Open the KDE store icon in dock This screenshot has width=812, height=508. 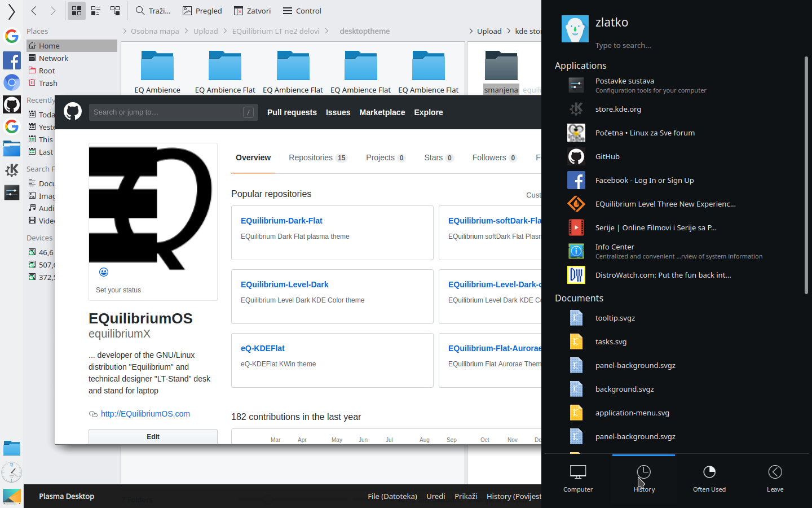point(12,170)
